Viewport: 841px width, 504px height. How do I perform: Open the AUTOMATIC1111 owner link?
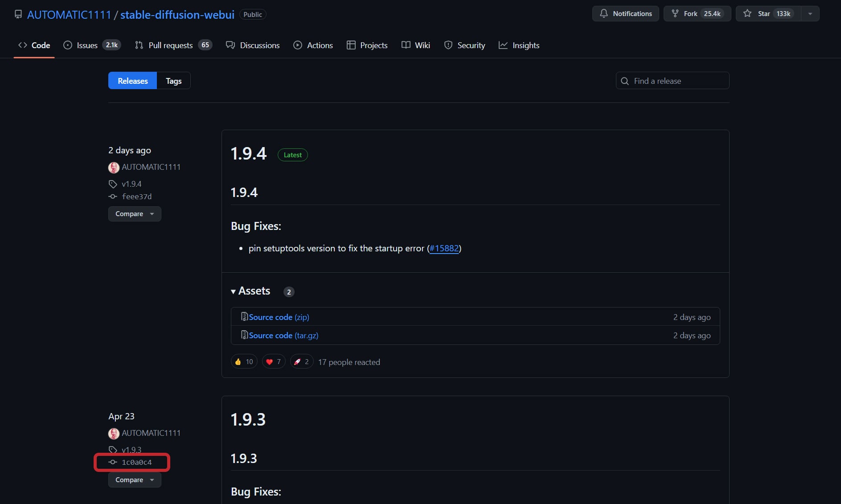click(x=69, y=15)
